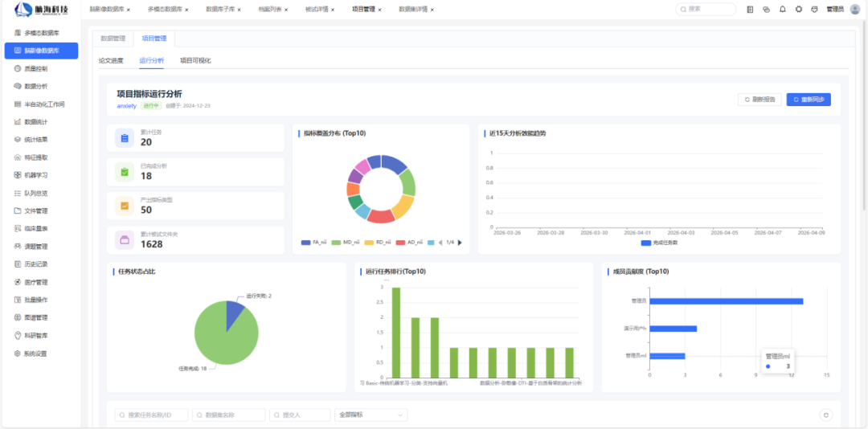
Task: Click the document list icon in header
Action: pyautogui.click(x=750, y=10)
